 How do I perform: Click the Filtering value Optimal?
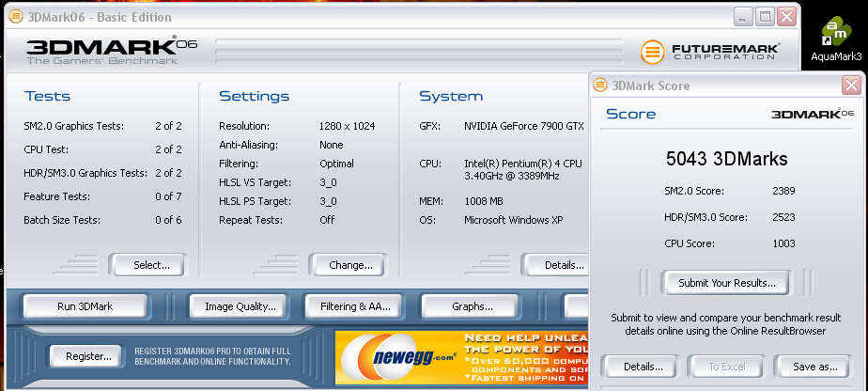coord(336,164)
